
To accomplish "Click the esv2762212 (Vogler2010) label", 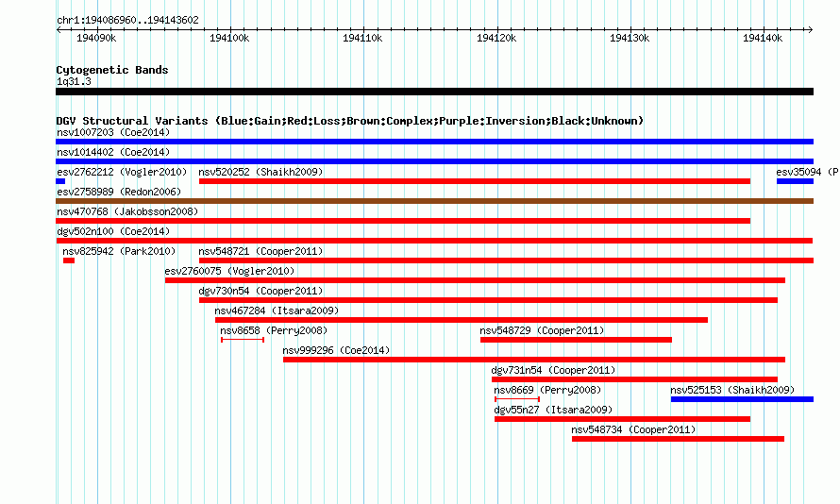I will click(122, 172).
